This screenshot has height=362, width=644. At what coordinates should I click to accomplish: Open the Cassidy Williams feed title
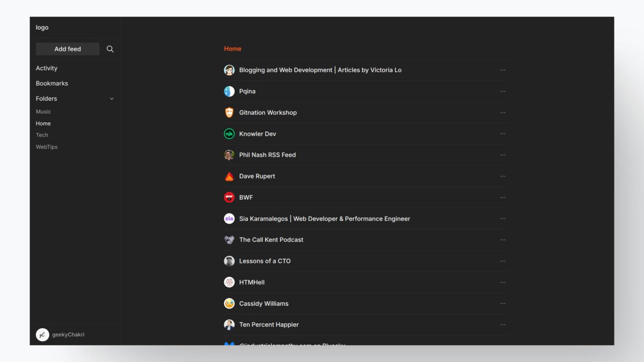pyautogui.click(x=264, y=304)
